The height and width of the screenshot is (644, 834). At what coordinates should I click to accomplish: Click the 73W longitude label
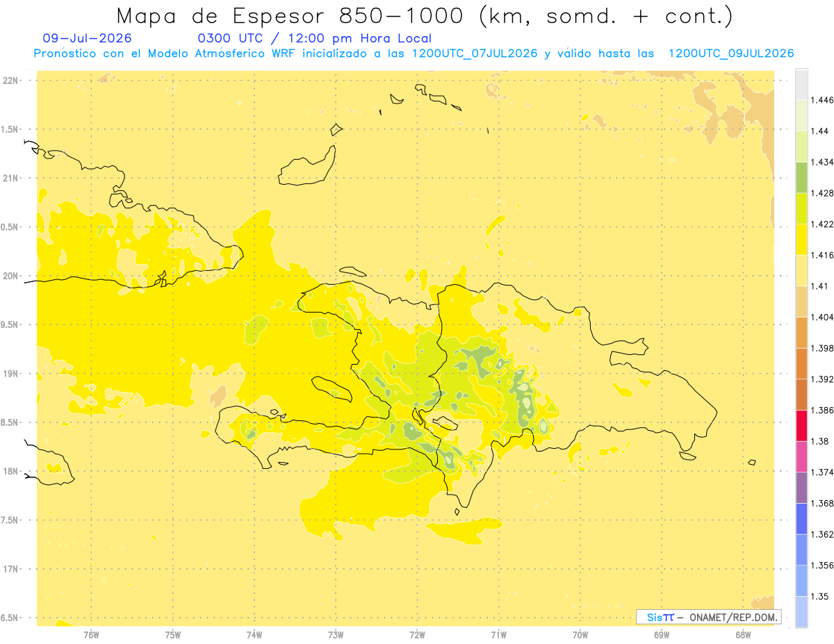(x=336, y=635)
